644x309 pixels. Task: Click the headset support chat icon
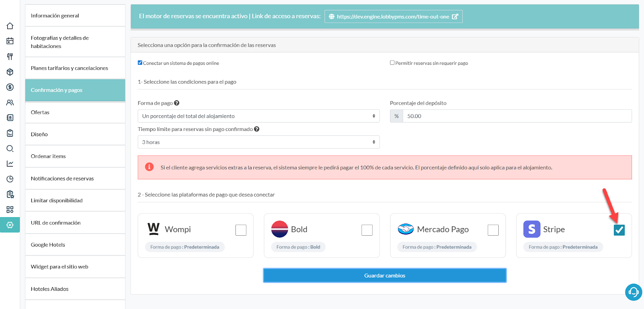[633, 292]
